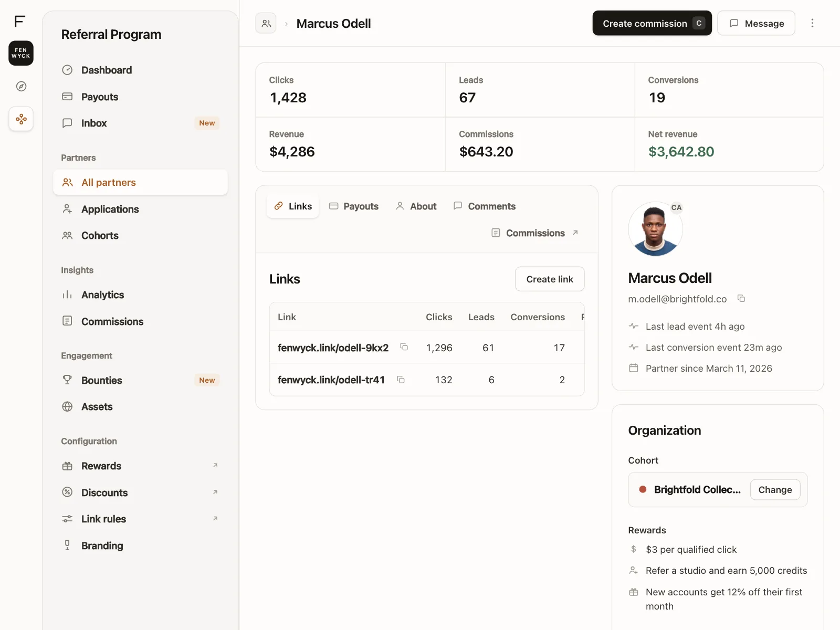The image size is (840, 630).
Task: Click Last lead event 4h ago
Action: (695, 326)
